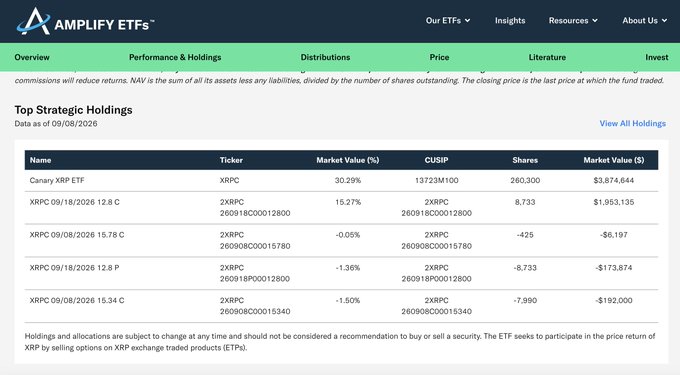Viewport: 680px width, 375px height.
Task: Expand the Our ETFs dropdown menu
Action: coord(448,20)
